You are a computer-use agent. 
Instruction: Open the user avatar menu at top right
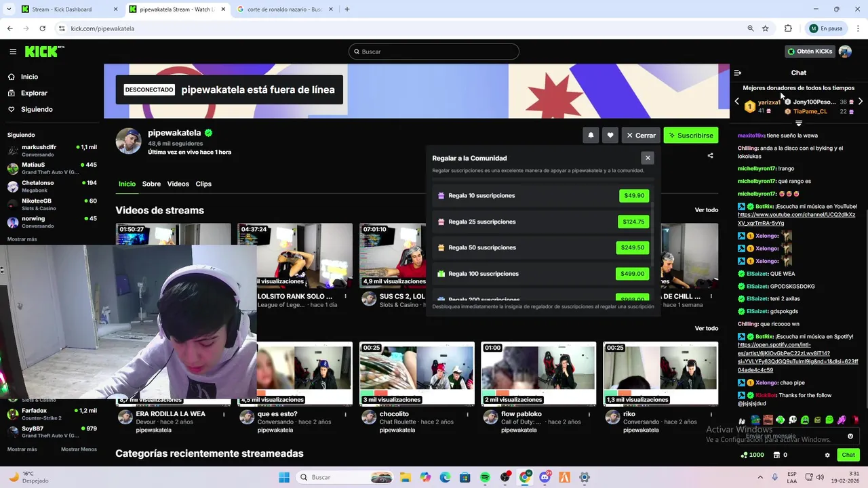click(x=845, y=52)
